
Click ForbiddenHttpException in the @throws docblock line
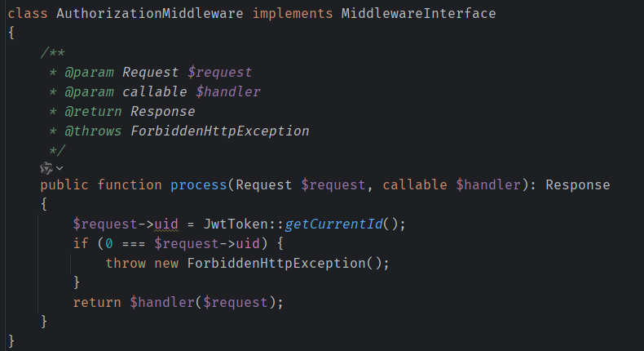click(x=220, y=131)
